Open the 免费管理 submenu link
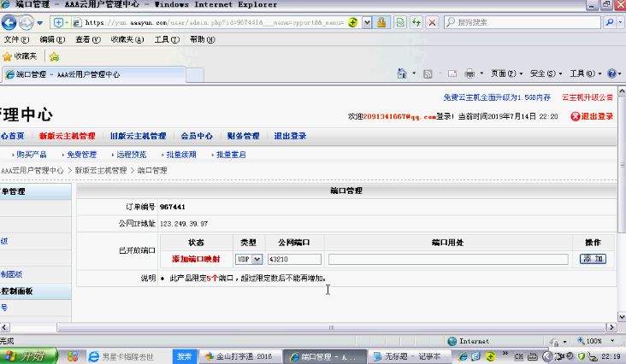The width and height of the screenshot is (626, 364). pyautogui.click(x=81, y=155)
